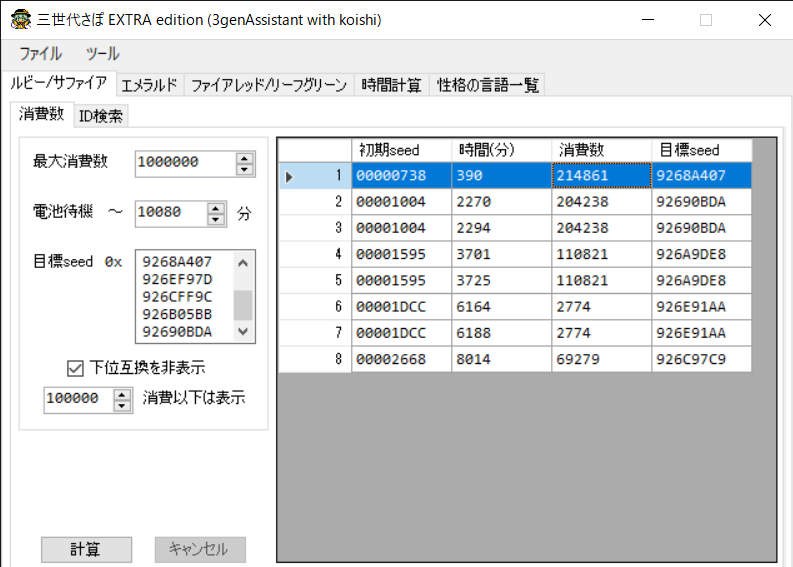Image resolution: width=793 pixels, height=567 pixels.
Task: Select row 1 header with arrow indicator
Action: pyautogui.click(x=315, y=176)
